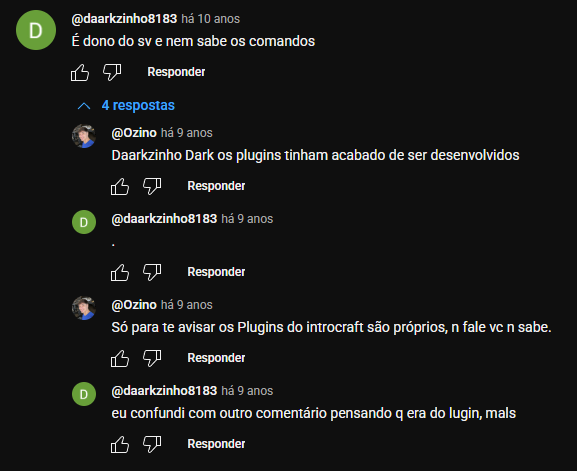Screen dimensions: 577x471
Task: Click the chevron beside 4 respostas
Action: pos(84,106)
